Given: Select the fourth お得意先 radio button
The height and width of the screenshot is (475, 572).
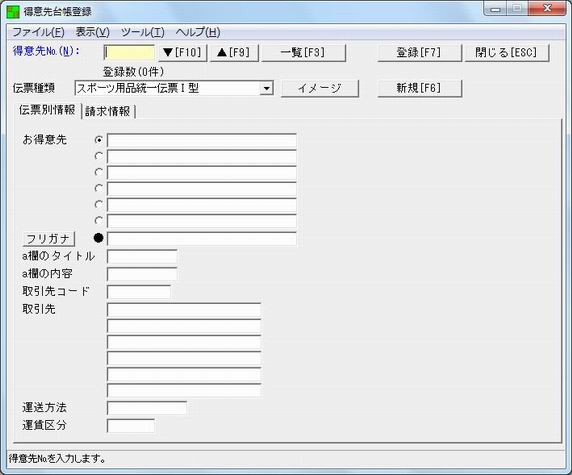Looking at the screenshot, I should (98, 188).
